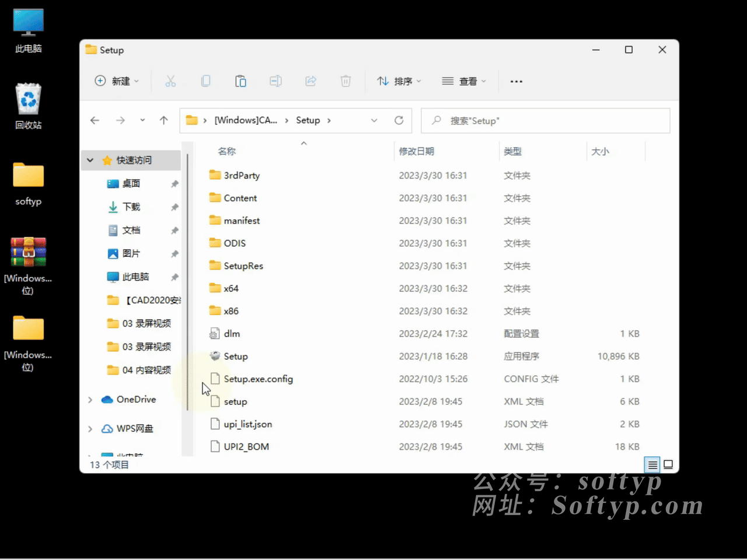This screenshot has height=560, width=747.
Task: Switch to large thumbnails view at the status bar
Action: pos(668,464)
